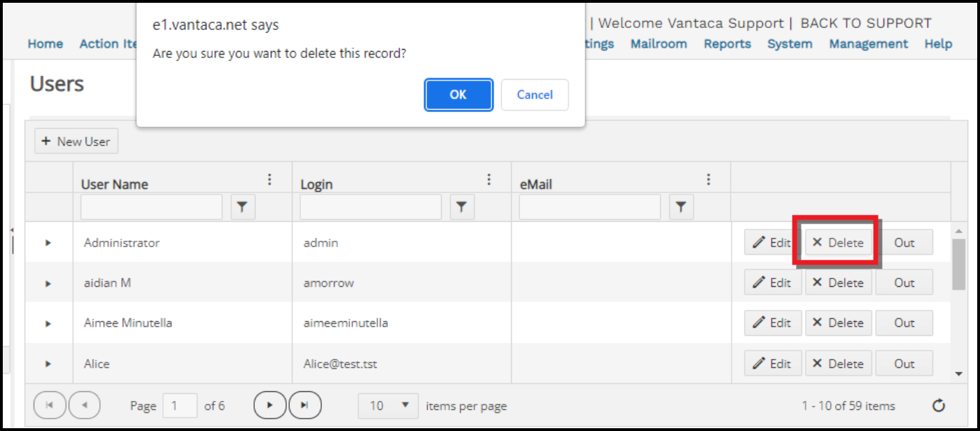Image resolution: width=980 pixels, height=431 pixels.
Task: Click the grid scrollbar up arrow
Action: point(959,230)
